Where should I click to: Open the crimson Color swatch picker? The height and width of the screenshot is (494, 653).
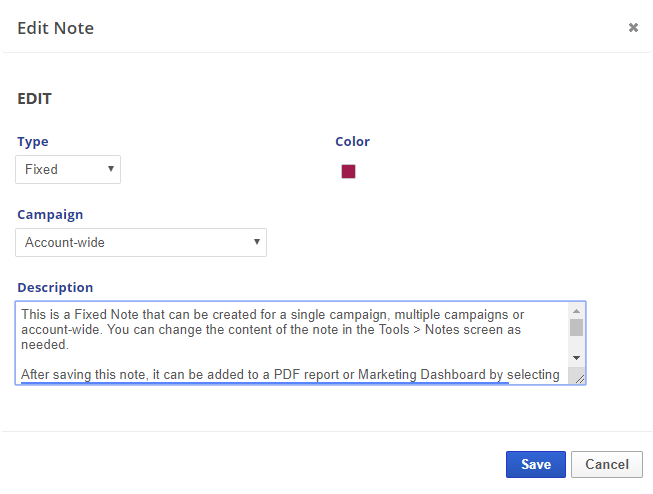pyautogui.click(x=348, y=171)
